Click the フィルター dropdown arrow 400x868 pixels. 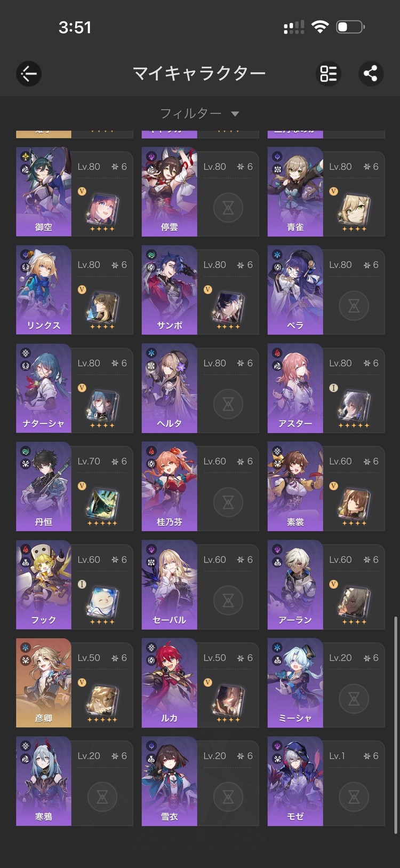(235, 114)
